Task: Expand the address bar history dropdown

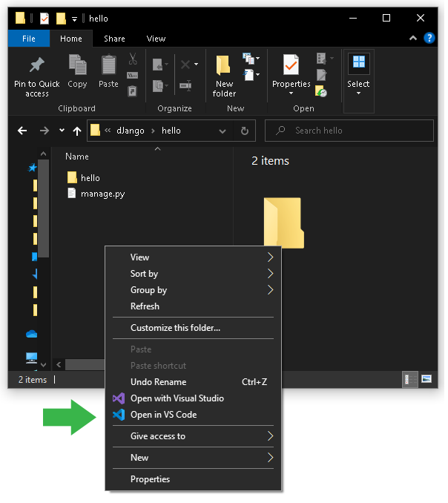Action: [224, 132]
